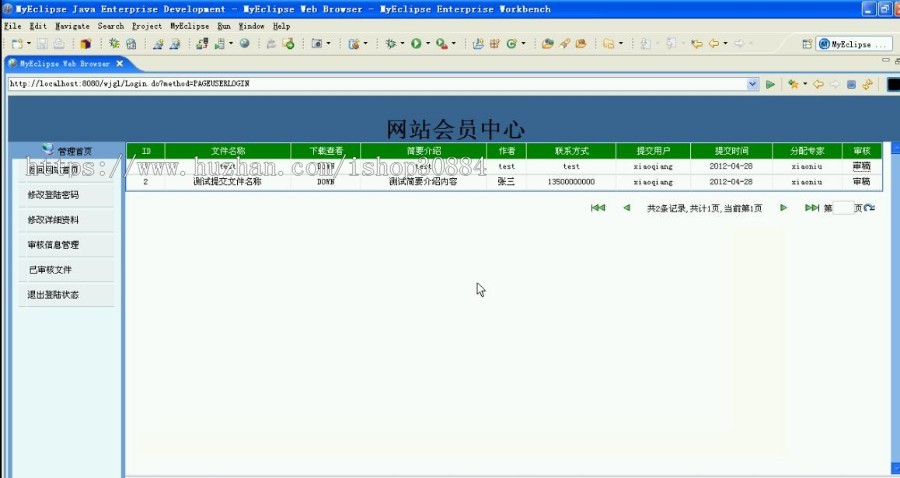The width and height of the screenshot is (900, 478).
Task: Expand the External Tools dropdown arrow
Action: click(x=453, y=44)
